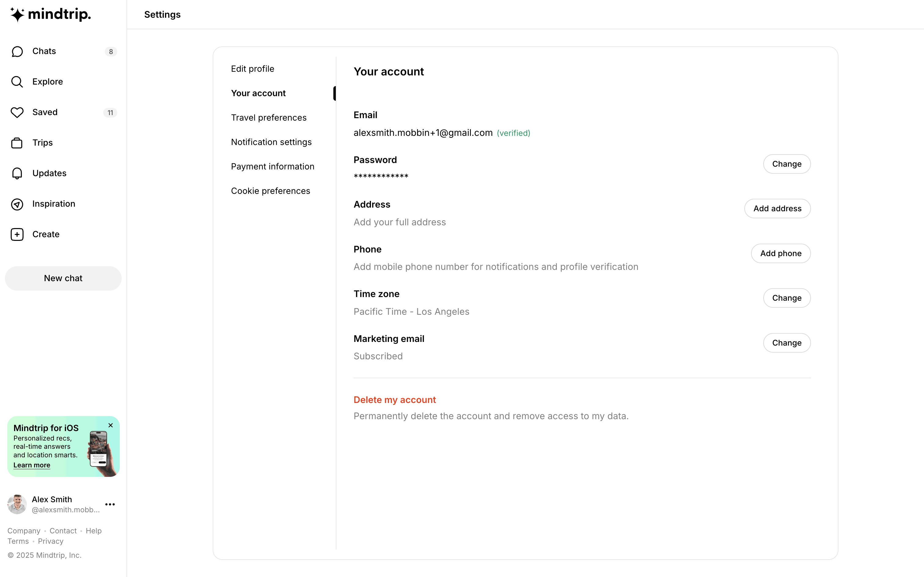Start a New chat
The width and height of the screenshot is (924, 577).
pos(63,278)
